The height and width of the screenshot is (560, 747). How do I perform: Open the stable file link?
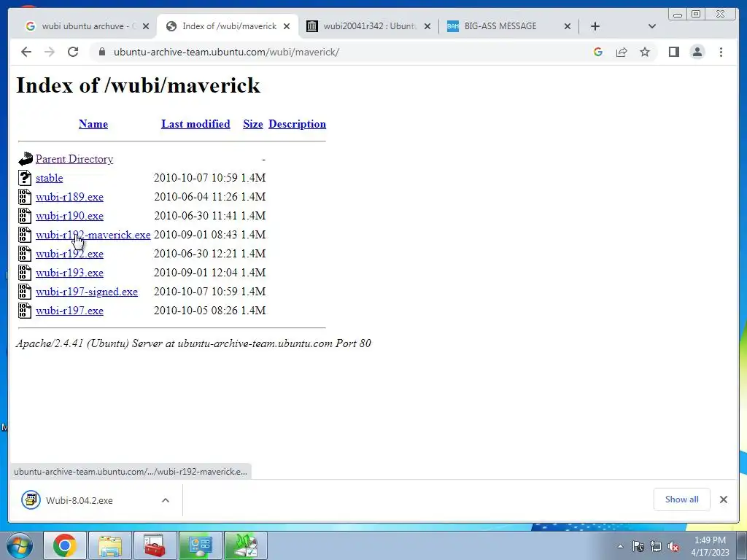click(49, 178)
